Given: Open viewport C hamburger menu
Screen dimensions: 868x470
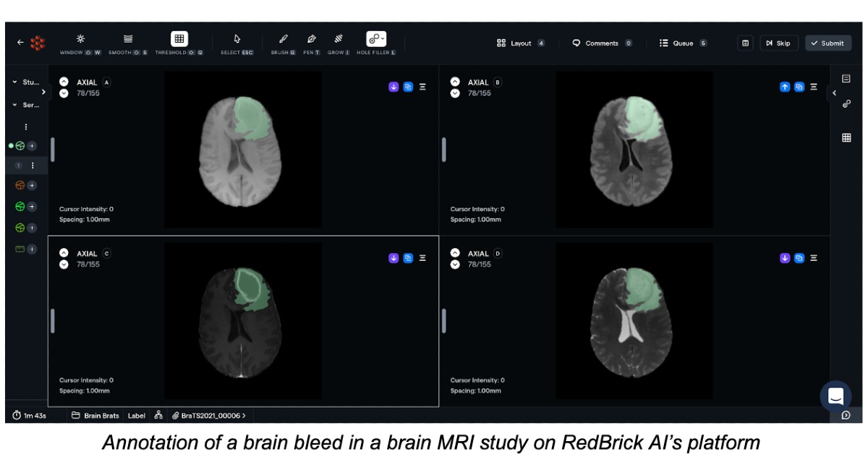Looking at the screenshot, I should (x=422, y=258).
